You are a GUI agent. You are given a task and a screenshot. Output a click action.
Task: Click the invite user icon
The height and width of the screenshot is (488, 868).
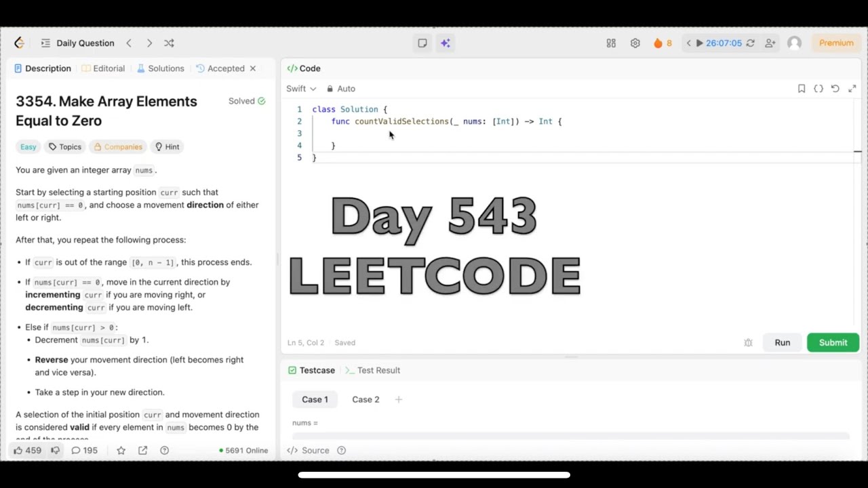[770, 43]
